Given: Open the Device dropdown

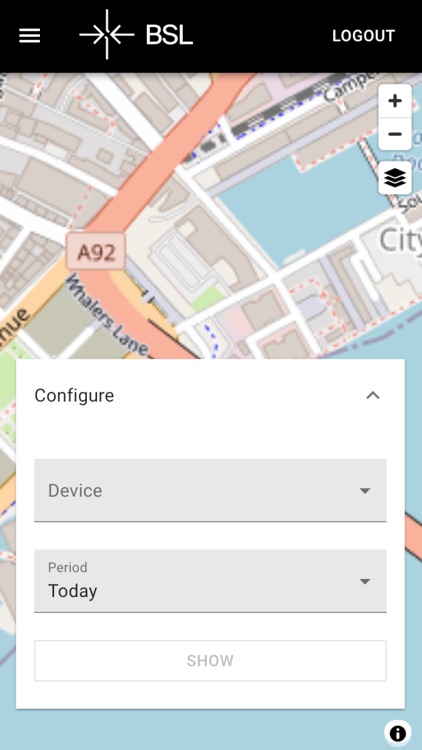Looking at the screenshot, I should pos(210,490).
